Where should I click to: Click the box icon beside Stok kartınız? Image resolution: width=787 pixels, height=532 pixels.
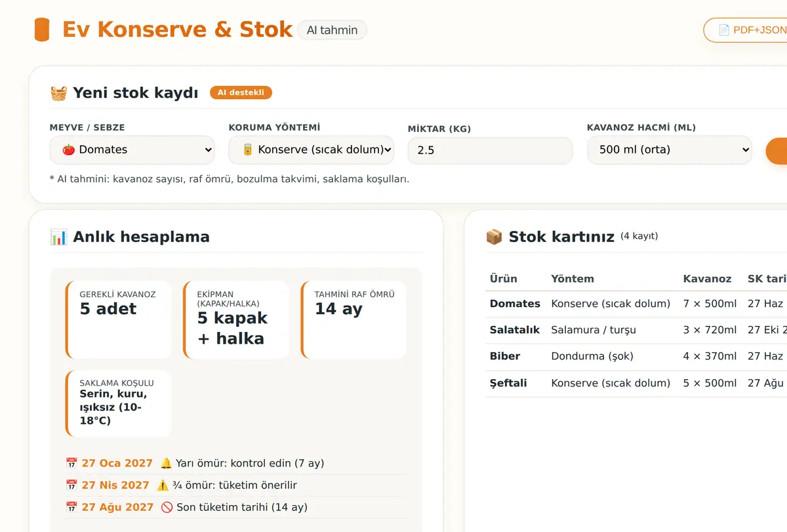pos(494,237)
